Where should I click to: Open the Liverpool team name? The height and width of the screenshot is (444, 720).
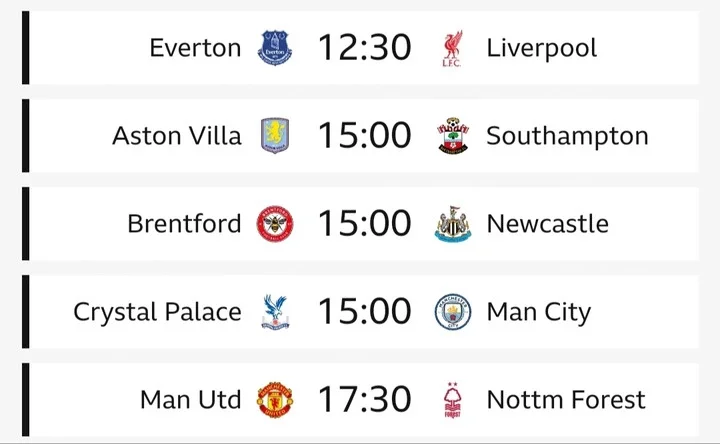tap(542, 49)
